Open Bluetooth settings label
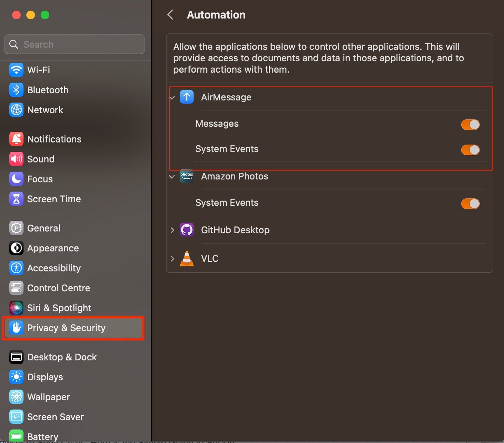Image resolution: width=504 pixels, height=443 pixels. (x=48, y=90)
